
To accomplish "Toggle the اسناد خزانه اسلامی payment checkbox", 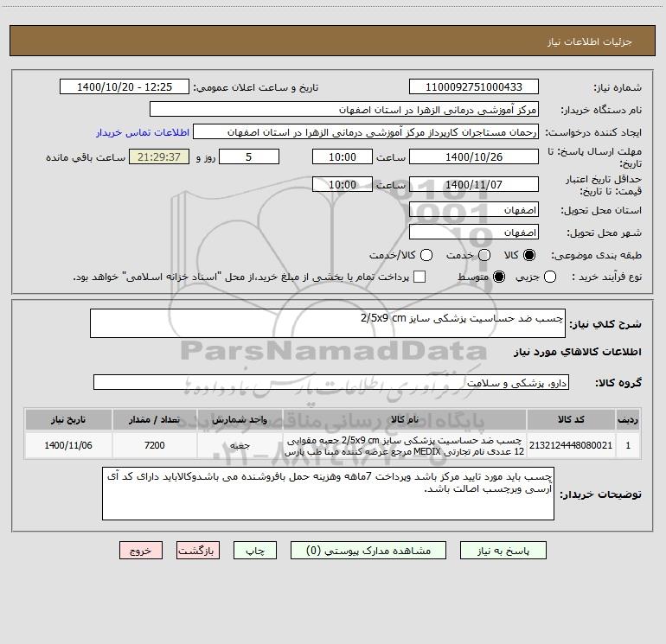I will tap(419, 277).
